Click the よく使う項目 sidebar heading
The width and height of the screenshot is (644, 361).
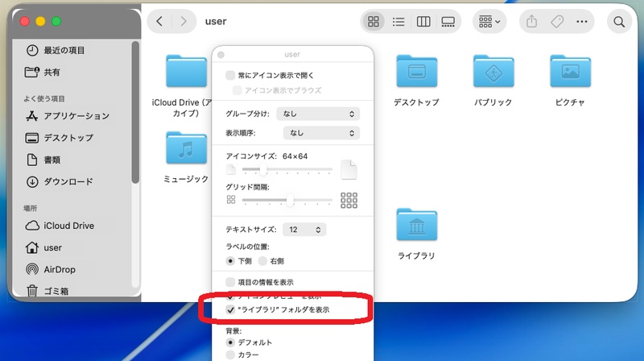tap(44, 98)
